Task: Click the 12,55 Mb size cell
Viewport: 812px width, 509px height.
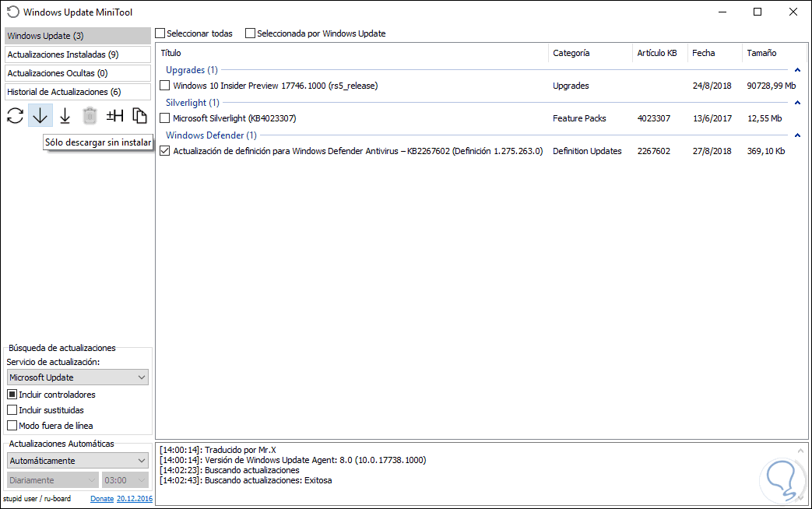Action: coord(765,118)
